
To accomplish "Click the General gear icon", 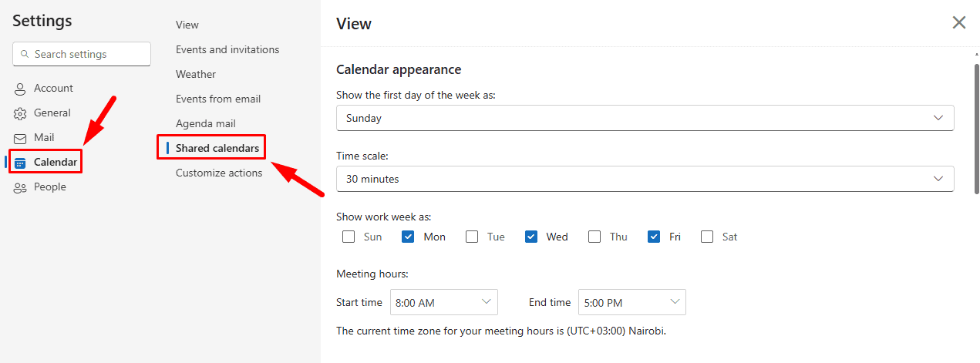I will tap(20, 113).
